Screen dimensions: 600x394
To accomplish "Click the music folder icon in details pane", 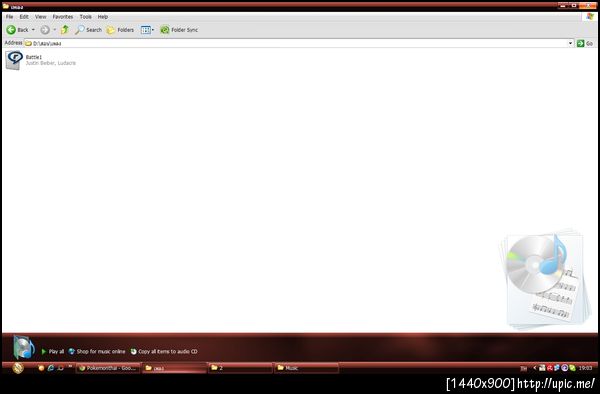I will tap(23, 347).
